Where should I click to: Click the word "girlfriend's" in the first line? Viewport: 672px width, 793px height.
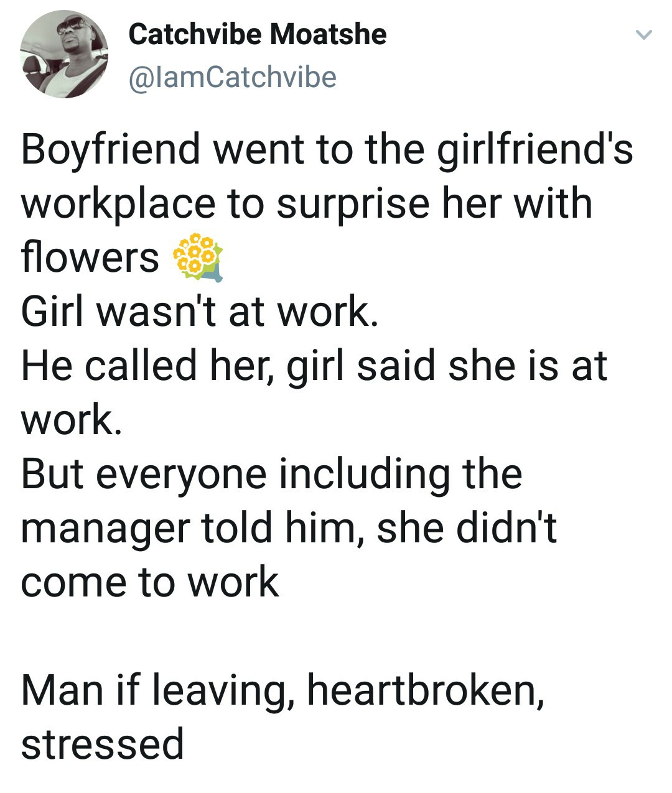click(x=535, y=151)
